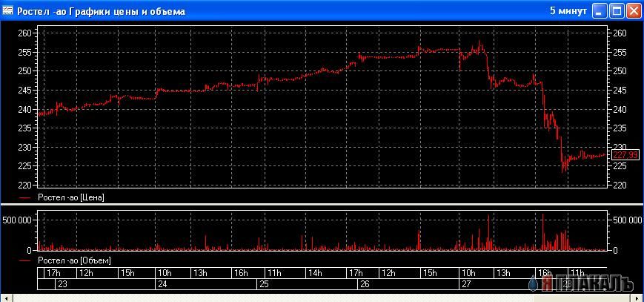Image resolution: width=644 pixels, height=302 pixels.
Task: Click the 13h time label of day 27
Action: coord(503,273)
